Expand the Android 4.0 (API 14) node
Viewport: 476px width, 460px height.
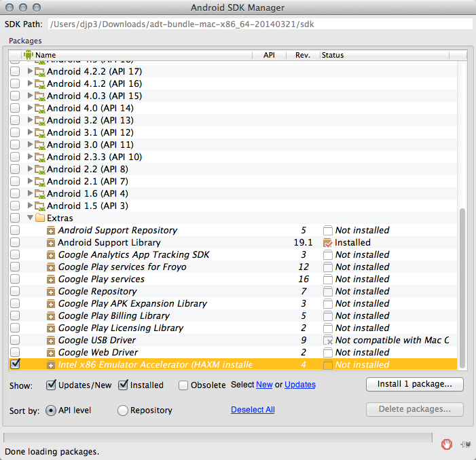click(x=30, y=109)
